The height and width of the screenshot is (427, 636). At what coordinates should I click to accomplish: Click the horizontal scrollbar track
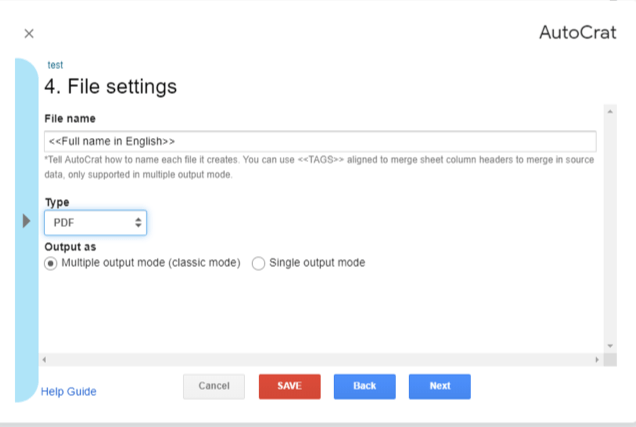[320, 359]
